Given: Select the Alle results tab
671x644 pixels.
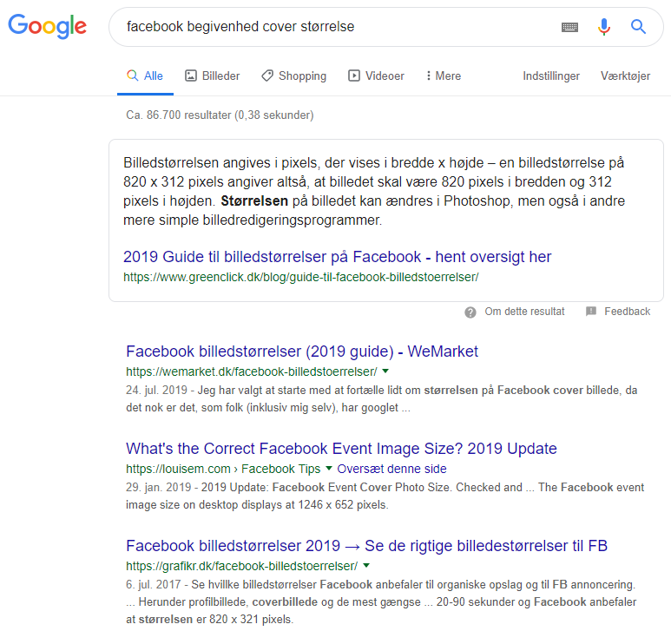Looking at the screenshot, I should point(145,76).
